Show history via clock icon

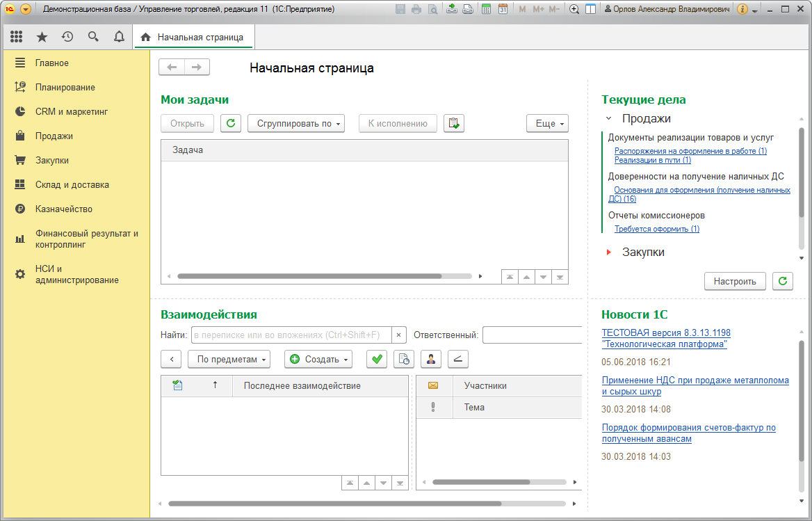point(67,37)
